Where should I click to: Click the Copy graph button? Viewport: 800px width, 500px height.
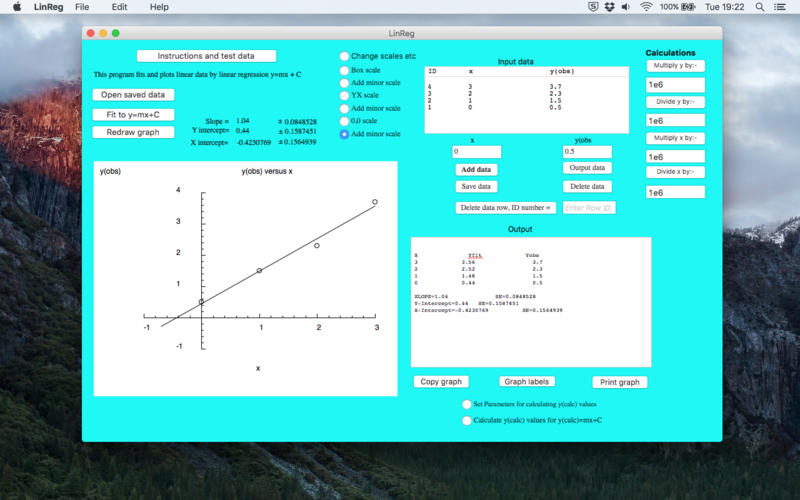pos(441,382)
